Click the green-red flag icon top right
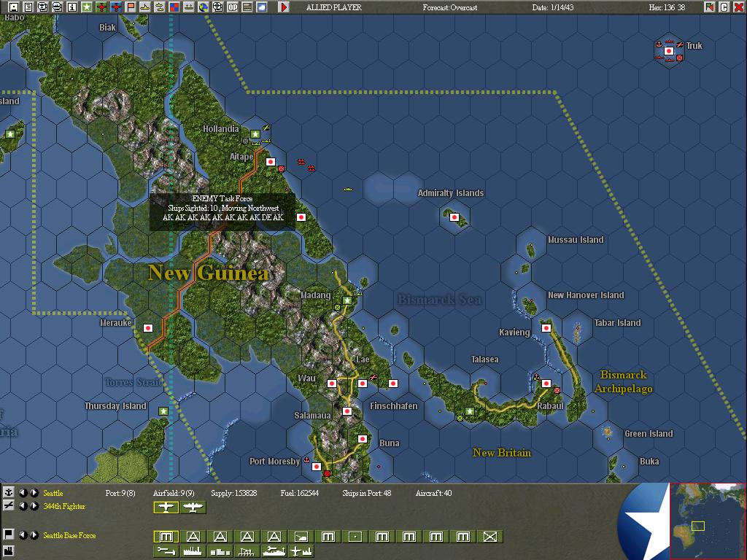The height and width of the screenshot is (560, 747). (x=710, y=7)
